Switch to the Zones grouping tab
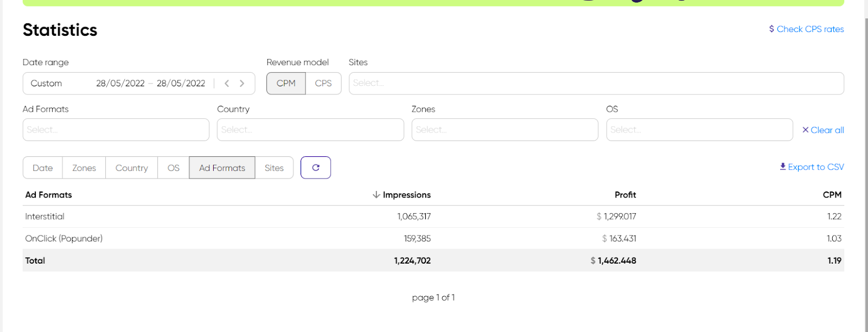This screenshot has height=332, width=868. [x=84, y=168]
